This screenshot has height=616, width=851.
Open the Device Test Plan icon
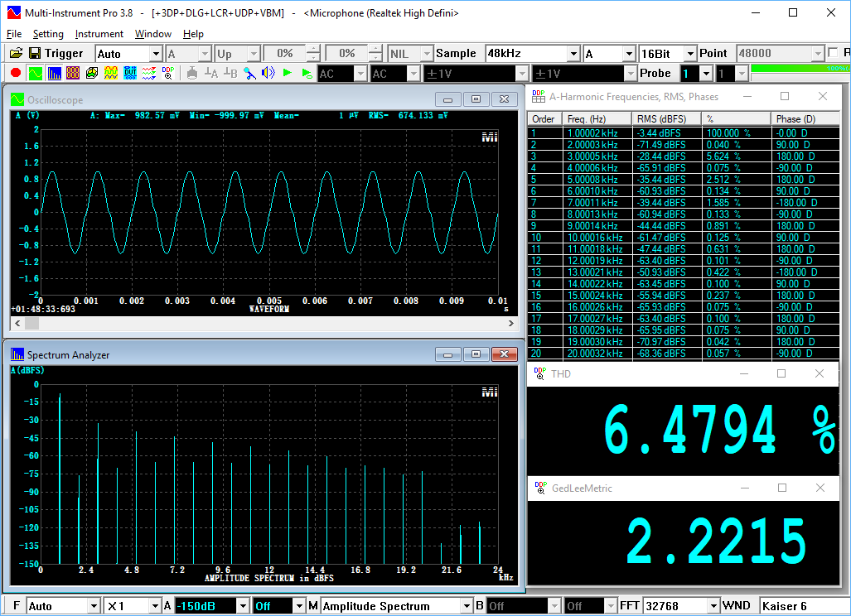[x=148, y=73]
